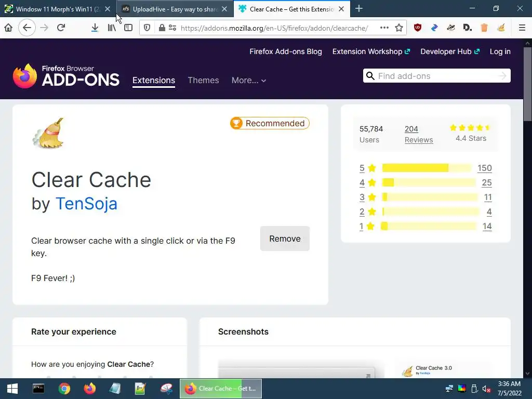Open the Firefox Add-ons Blog link
Screen dimensions: 532x399
[x=286, y=51]
